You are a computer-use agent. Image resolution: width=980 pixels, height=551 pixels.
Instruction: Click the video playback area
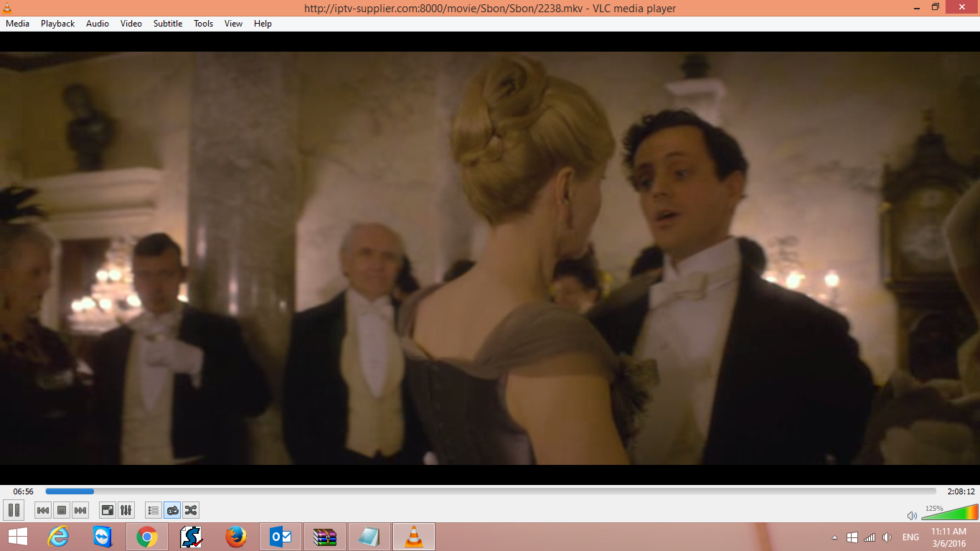pos(490,258)
